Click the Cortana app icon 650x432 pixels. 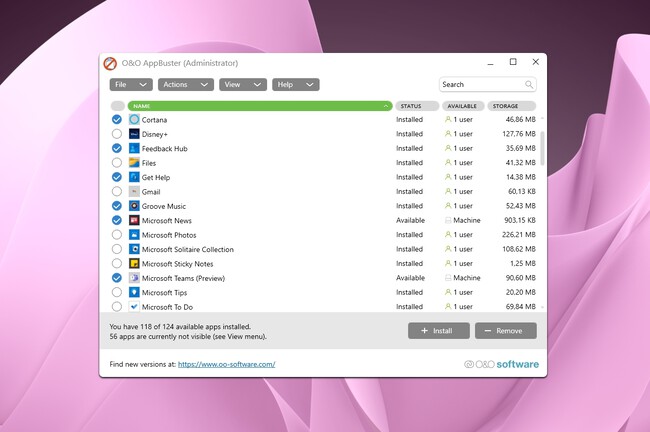(134, 120)
